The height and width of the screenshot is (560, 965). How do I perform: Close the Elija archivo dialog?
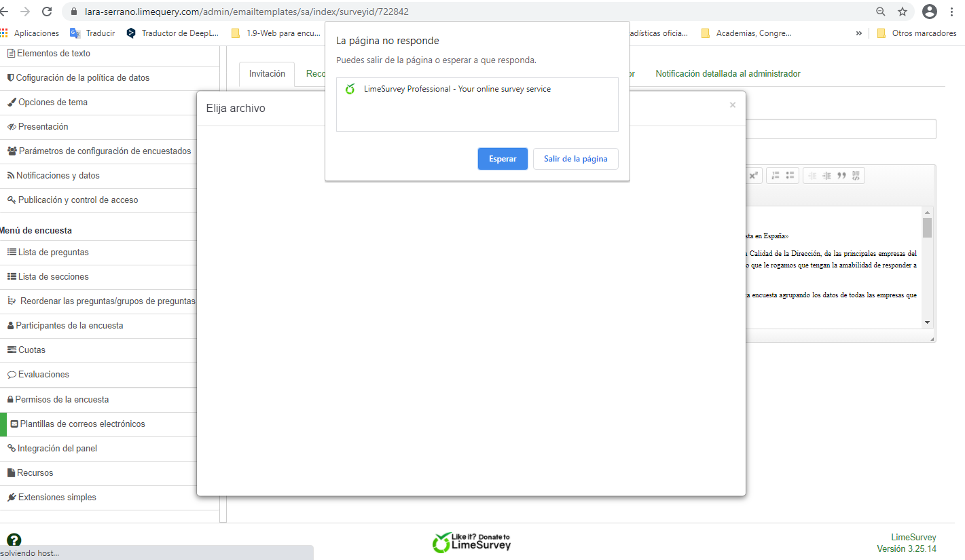tap(732, 105)
